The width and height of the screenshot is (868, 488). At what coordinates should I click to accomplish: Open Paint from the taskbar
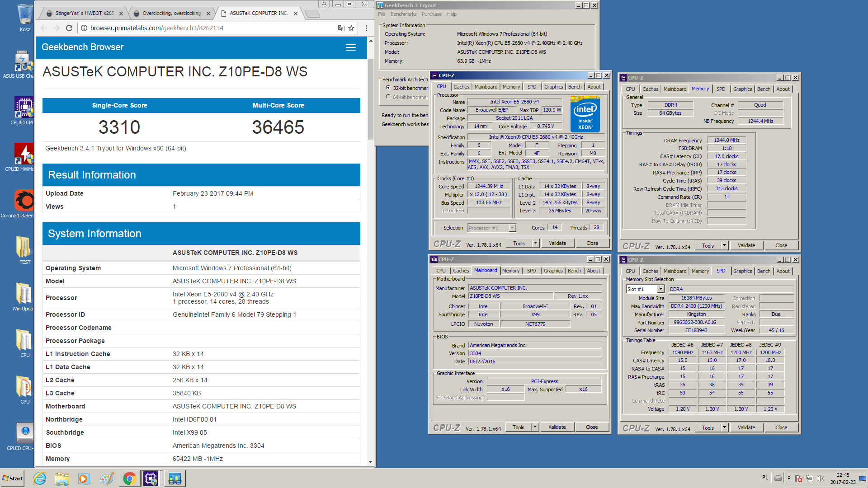tap(107, 479)
